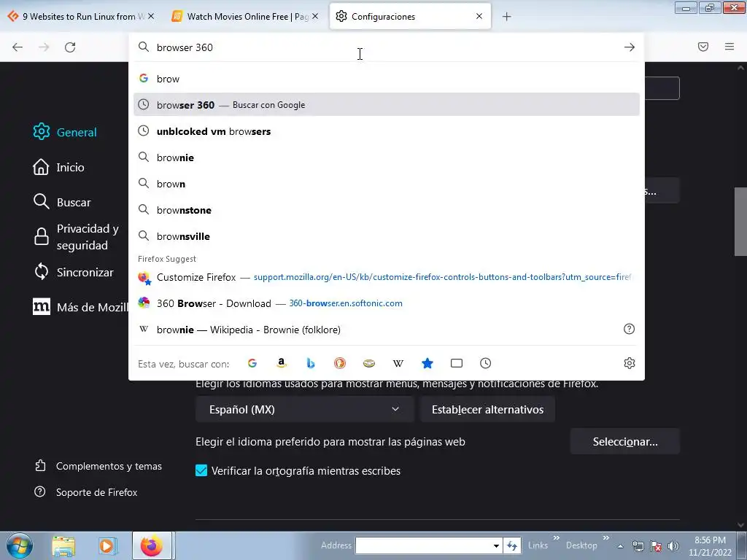Expand the Español (MX) language dropdown
747x560 pixels.
(x=304, y=410)
